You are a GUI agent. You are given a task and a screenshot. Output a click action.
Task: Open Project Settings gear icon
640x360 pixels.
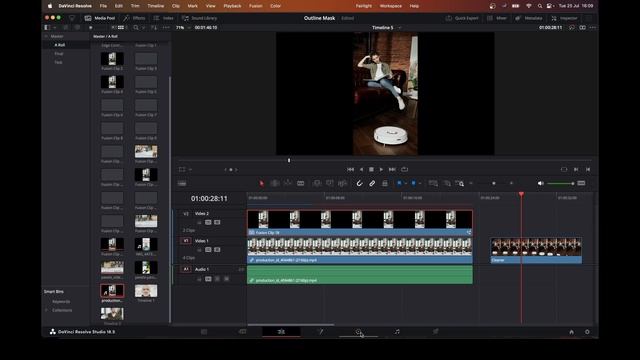tap(587, 332)
